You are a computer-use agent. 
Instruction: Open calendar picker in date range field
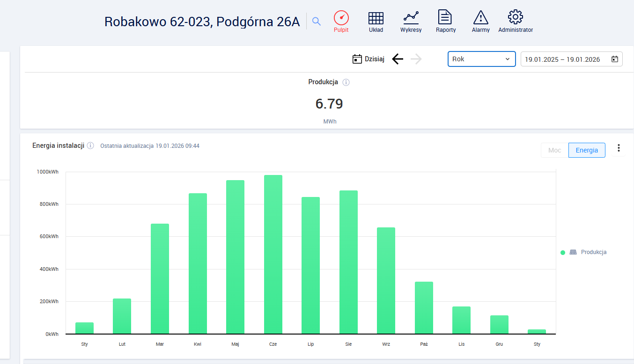614,59
